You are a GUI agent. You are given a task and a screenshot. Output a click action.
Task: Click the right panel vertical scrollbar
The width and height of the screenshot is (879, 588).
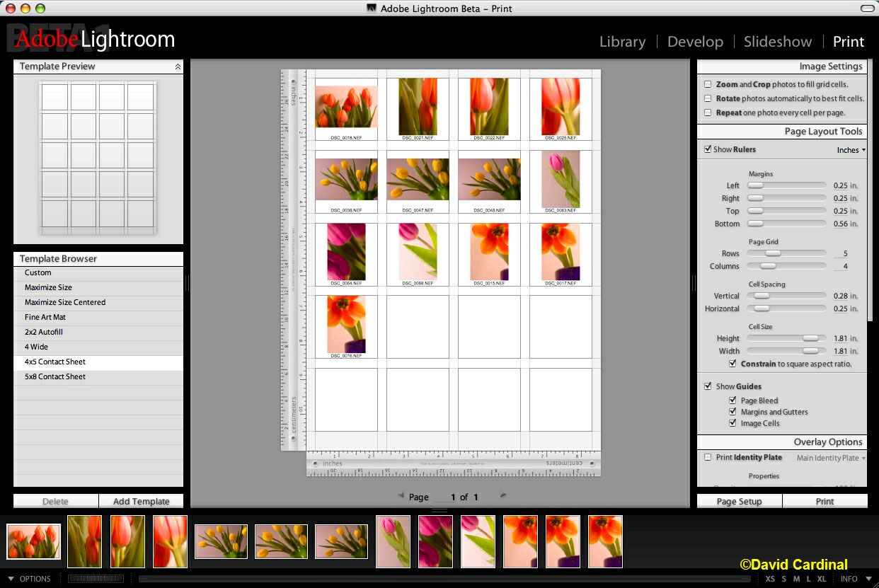[871, 191]
